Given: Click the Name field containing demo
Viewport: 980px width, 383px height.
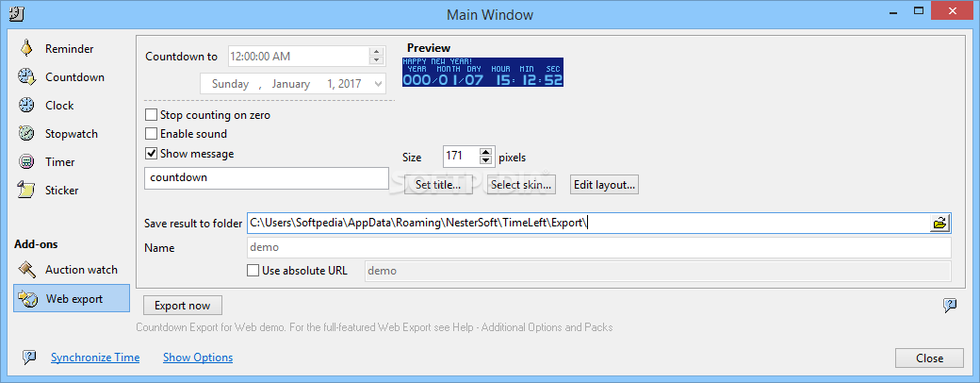Looking at the screenshot, I should click(x=598, y=247).
